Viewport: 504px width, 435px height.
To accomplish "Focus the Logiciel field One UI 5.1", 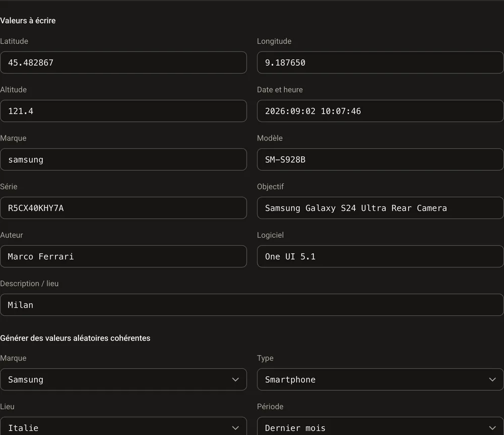I will [380, 256].
